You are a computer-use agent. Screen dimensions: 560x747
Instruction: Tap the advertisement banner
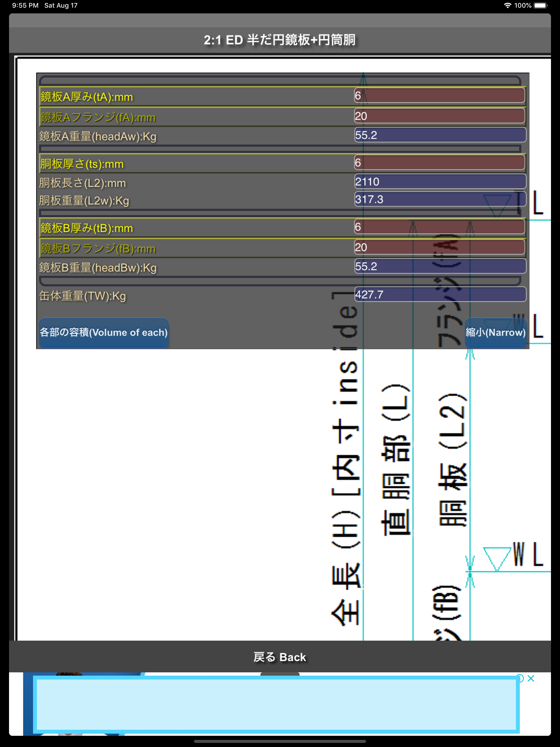[x=276, y=705]
